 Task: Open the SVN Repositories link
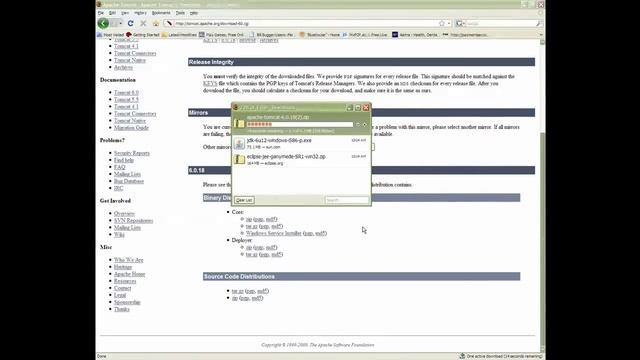point(133,221)
